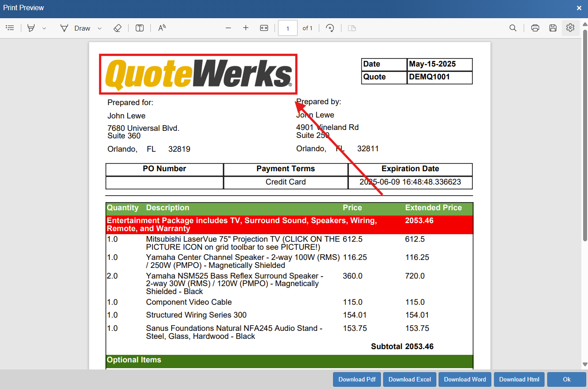Print the quote using printer icon
The image size is (588, 389).
[535, 28]
